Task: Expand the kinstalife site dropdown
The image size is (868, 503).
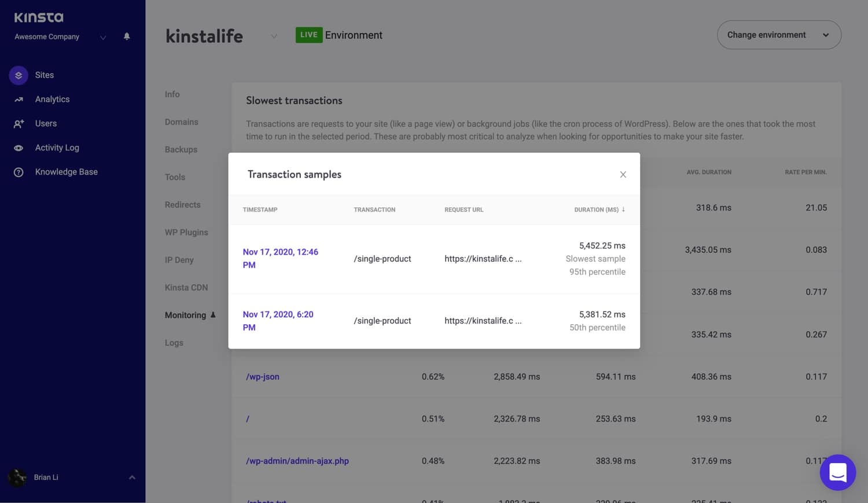Action: (274, 36)
